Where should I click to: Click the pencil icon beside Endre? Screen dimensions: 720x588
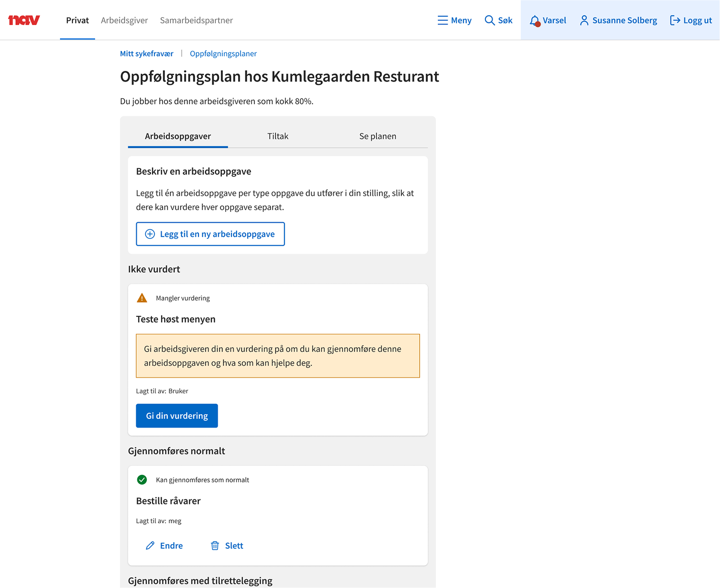(x=150, y=546)
